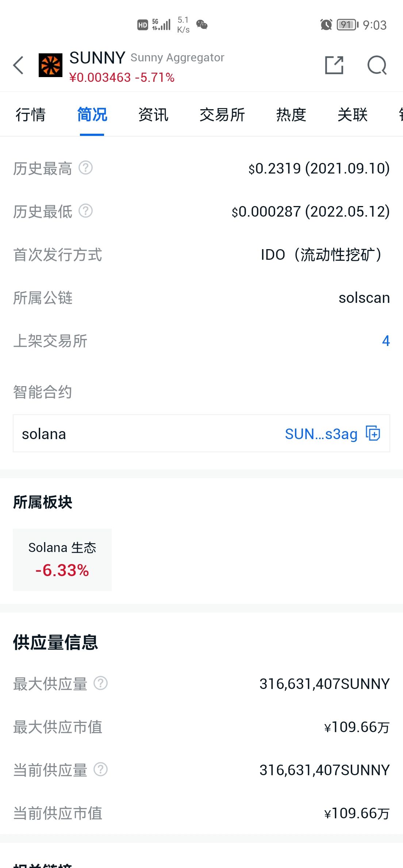Select the 简况 tab
The image size is (403, 868).
(x=92, y=115)
